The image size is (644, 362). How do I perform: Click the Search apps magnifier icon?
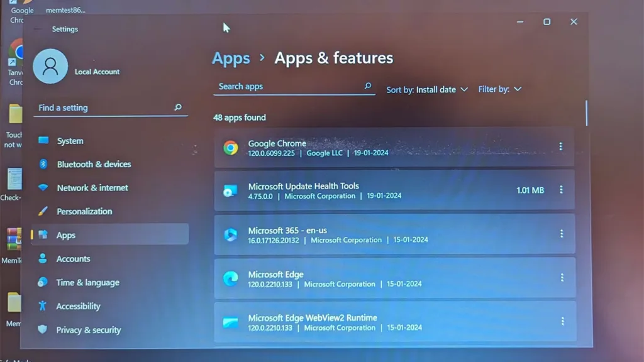(367, 85)
